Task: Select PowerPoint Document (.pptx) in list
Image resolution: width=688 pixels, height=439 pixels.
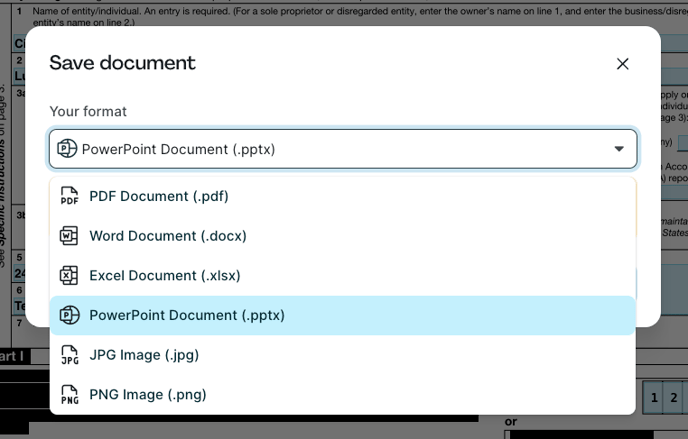Action: [343, 315]
